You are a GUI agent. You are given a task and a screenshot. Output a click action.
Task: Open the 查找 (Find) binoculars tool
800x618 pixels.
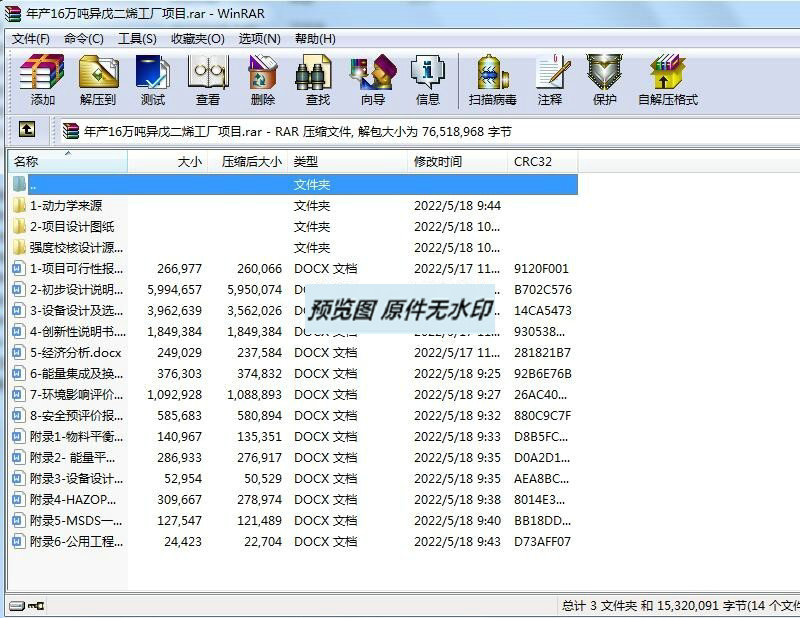[x=317, y=80]
